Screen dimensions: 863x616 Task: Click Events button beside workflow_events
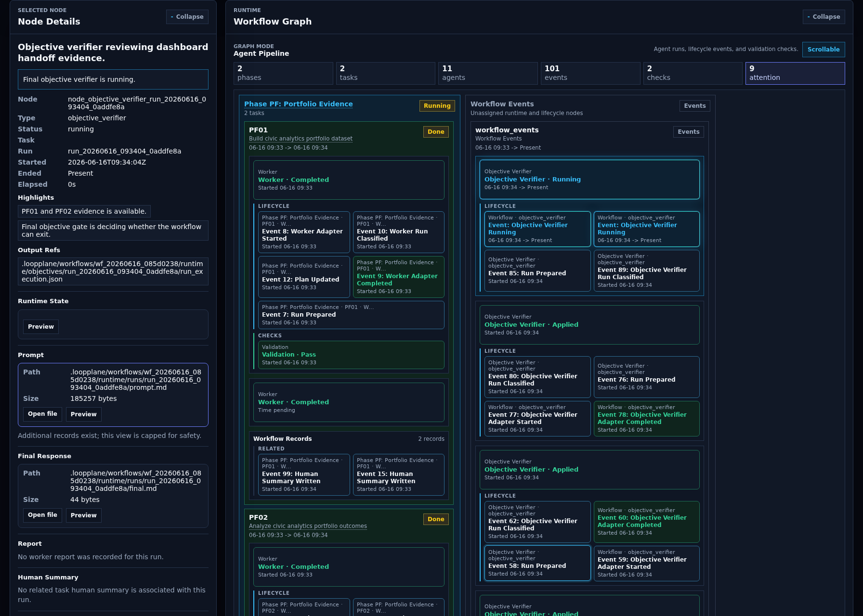click(x=688, y=132)
